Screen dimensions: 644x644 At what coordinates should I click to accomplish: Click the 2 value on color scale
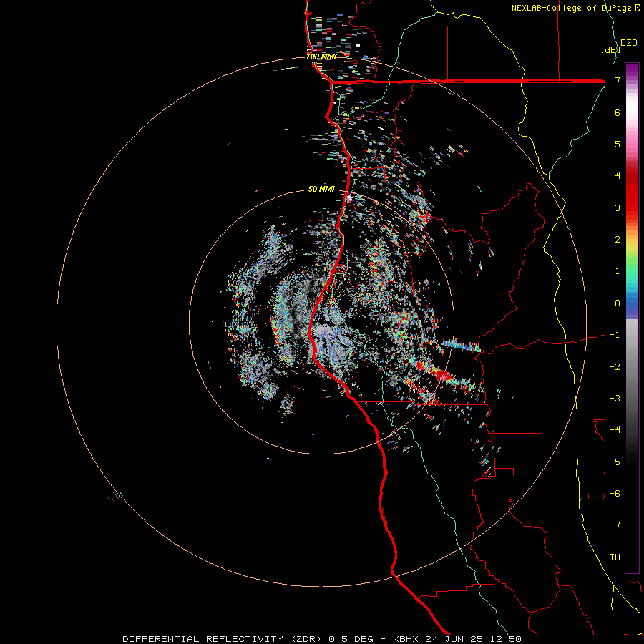pyautogui.click(x=618, y=240)
